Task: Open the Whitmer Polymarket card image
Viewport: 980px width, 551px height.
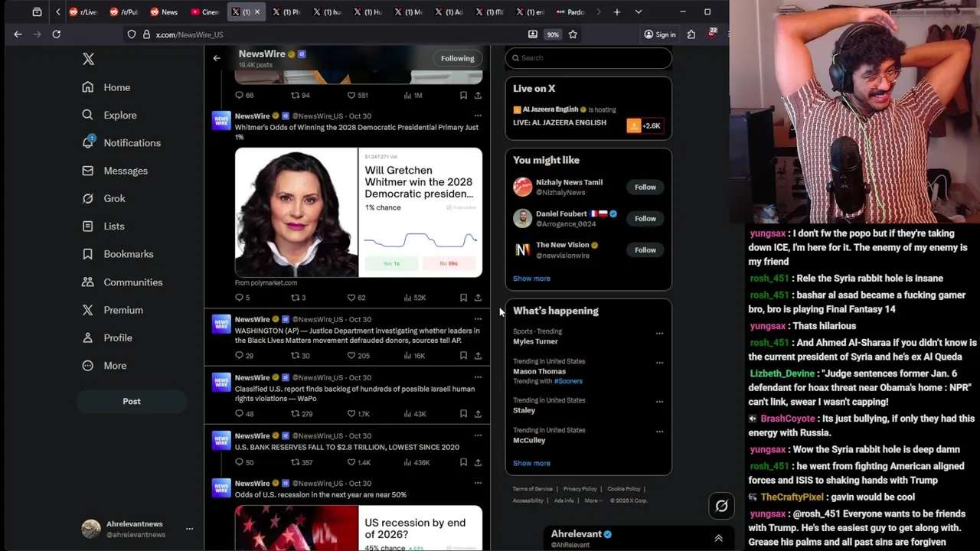Action: [358, 212]
